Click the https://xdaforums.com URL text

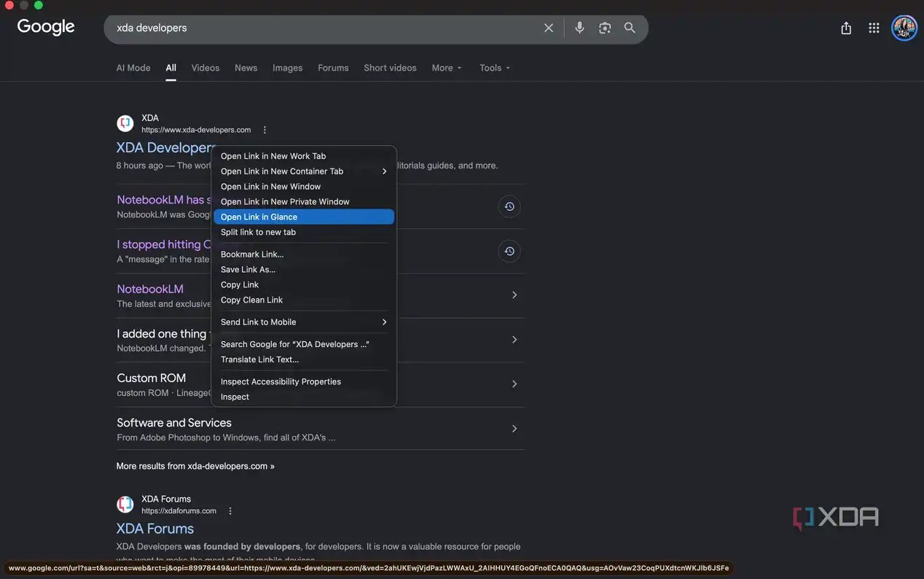click(x=179, y=511)
